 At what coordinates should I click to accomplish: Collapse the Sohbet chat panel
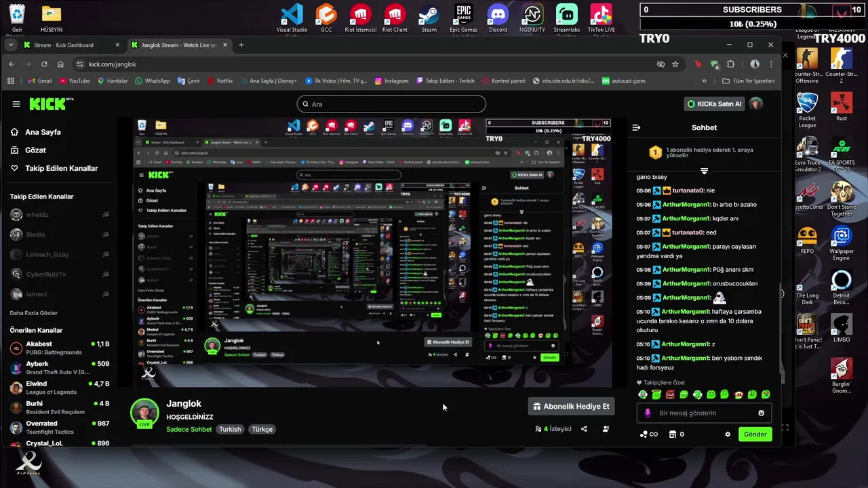click(636, 127)
